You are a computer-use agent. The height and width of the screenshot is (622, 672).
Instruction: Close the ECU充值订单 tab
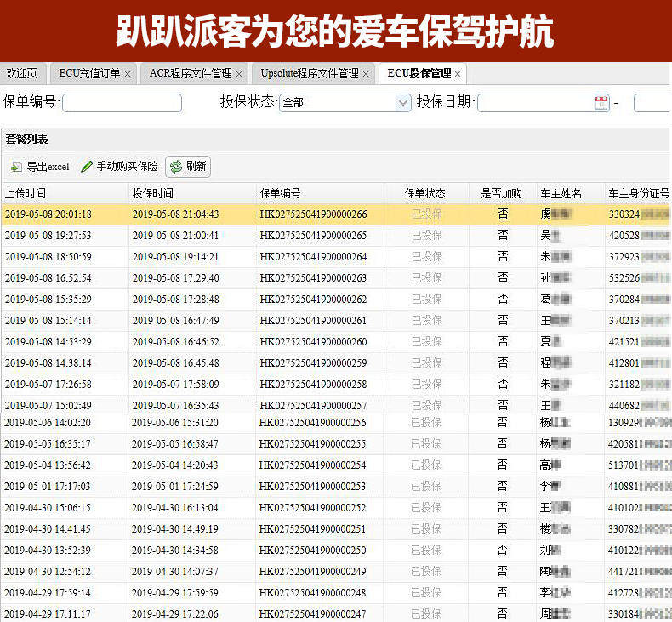[128, 74]
